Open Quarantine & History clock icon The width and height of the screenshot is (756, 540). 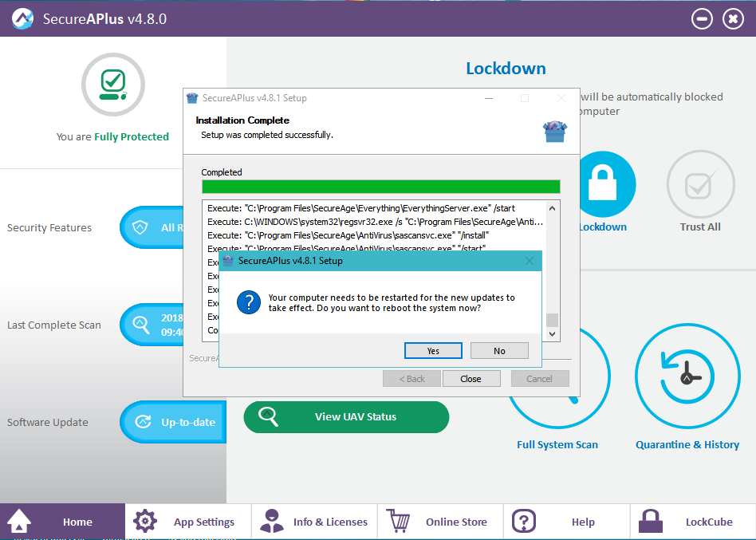point(687,376)
